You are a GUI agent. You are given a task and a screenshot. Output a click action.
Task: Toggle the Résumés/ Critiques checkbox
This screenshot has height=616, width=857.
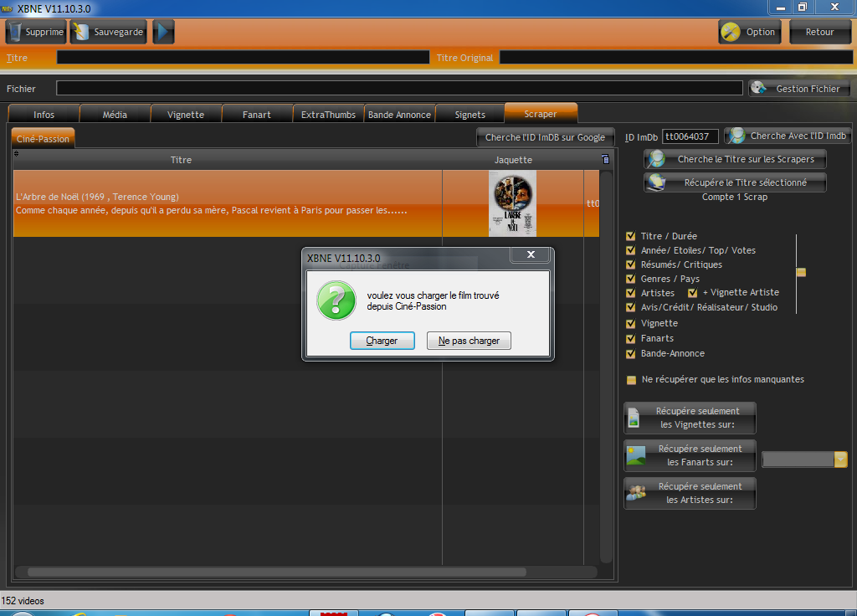point(631,264)
